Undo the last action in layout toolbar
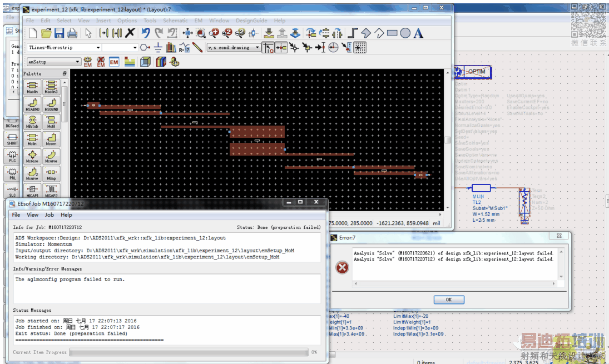Image resolution: width=609 pixels, height=364 pixels. point(145,33)
